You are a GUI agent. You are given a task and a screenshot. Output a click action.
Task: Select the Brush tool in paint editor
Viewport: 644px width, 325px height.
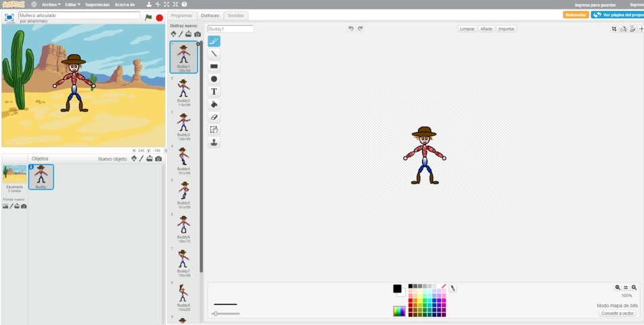point(214,41)
